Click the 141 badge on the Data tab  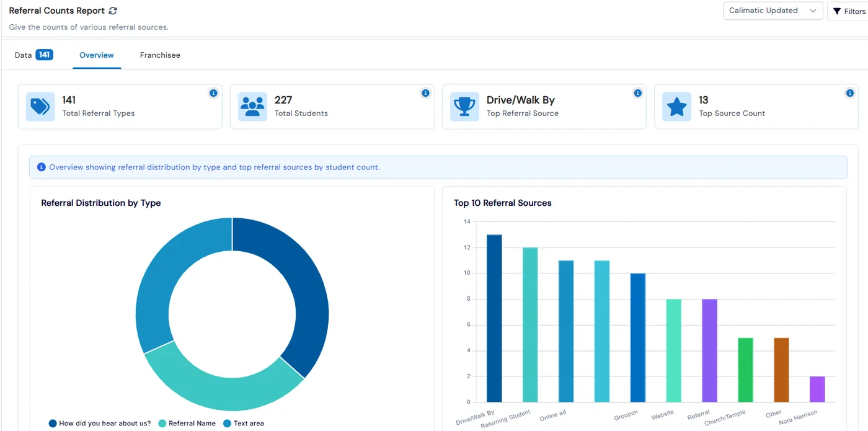44,55
